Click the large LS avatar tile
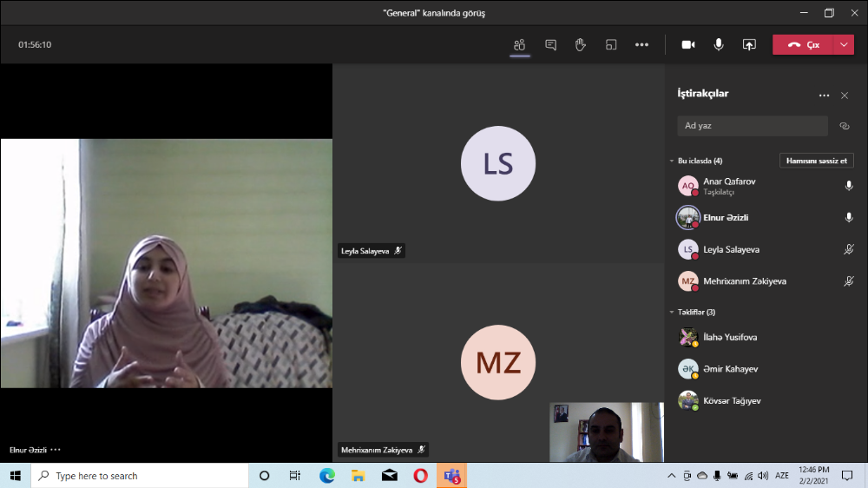Screen dimensions: 868x488 click(498, 163)
